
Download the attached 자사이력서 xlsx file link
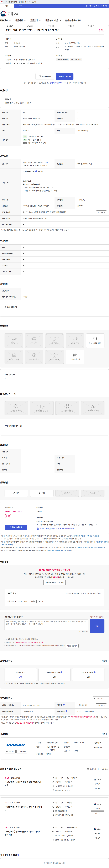click(57, 529)
